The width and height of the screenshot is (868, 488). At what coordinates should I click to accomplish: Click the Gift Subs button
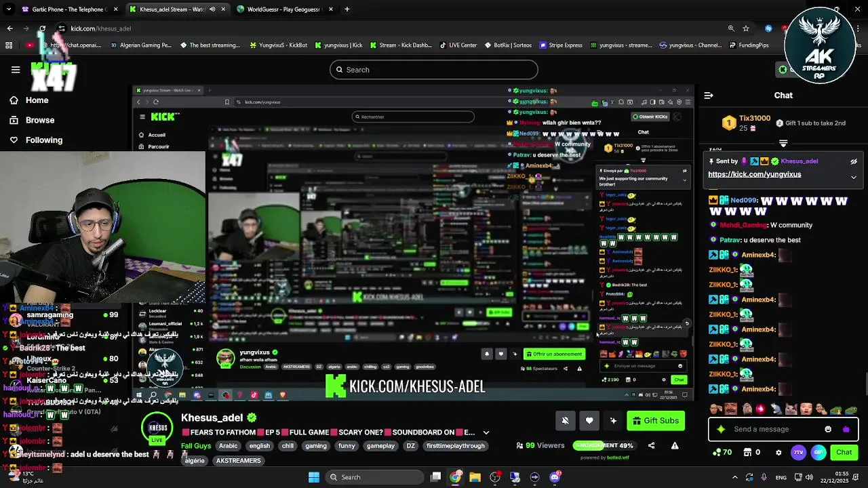[656, 421]
